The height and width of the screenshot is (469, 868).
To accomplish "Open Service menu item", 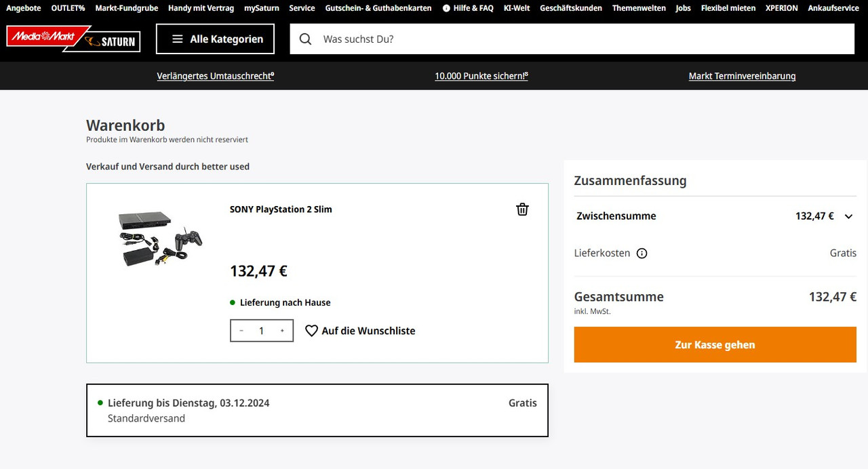I will [x=302, y=8].
